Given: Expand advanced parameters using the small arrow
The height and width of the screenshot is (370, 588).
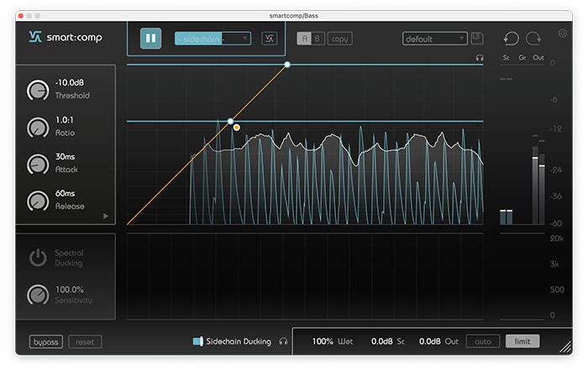Looking at the screenshot, I should click(105, 216).
